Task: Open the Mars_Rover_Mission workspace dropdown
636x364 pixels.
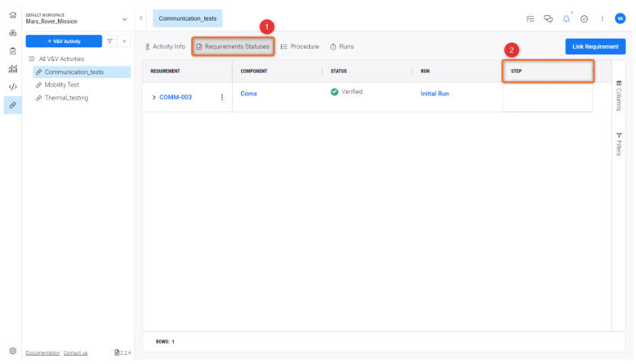Action: point(125,19)
